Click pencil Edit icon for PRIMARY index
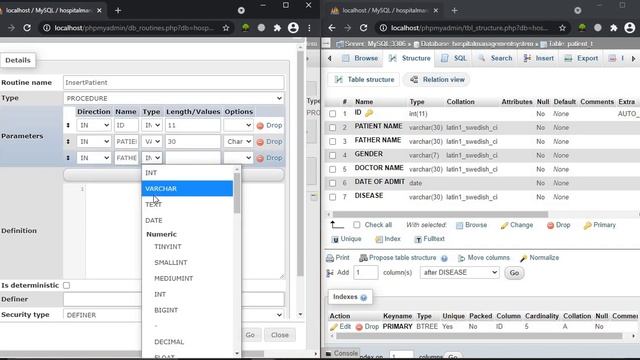This screenshot has width=640, height=360. coord(334,327)
